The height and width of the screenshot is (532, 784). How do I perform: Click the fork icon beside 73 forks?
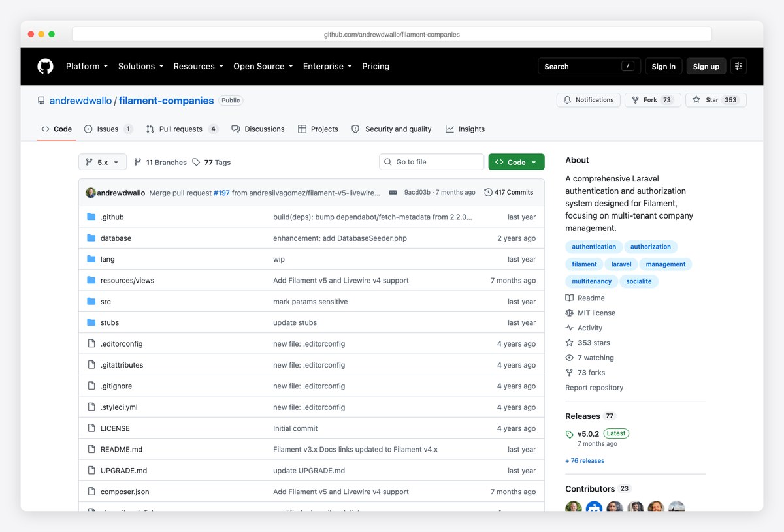tap(570, 373)
